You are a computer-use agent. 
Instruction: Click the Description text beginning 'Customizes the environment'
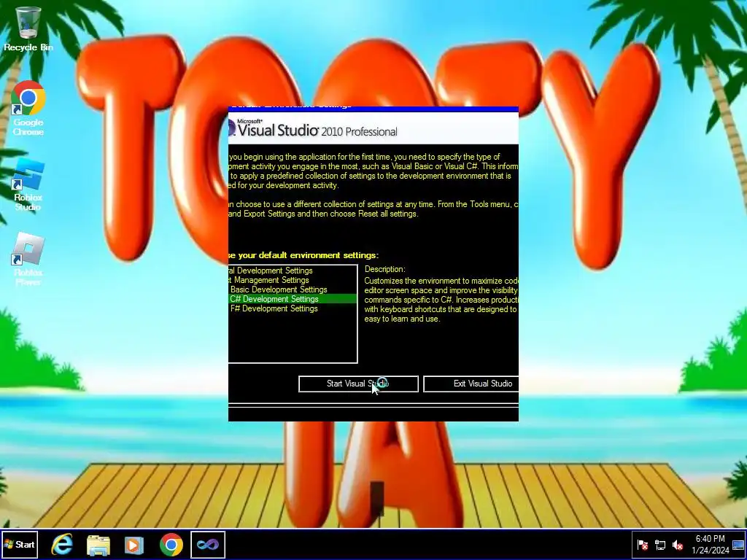[x=441, y=300]
